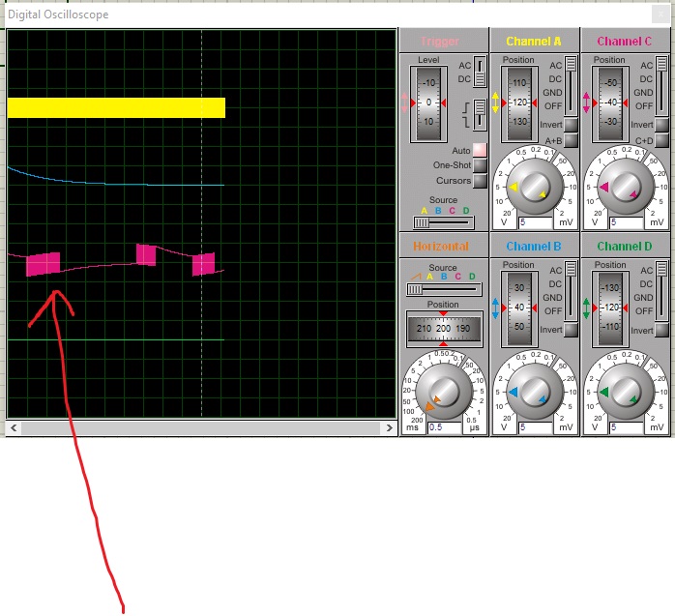Click Channel C magenta position arrows icon
Screen dimensions: 675x616
(x=586, y=103)
